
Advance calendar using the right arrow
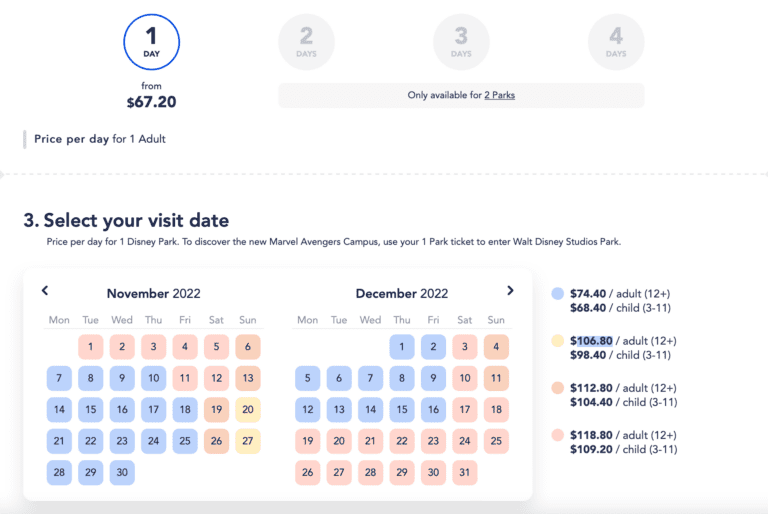[510, 291]
